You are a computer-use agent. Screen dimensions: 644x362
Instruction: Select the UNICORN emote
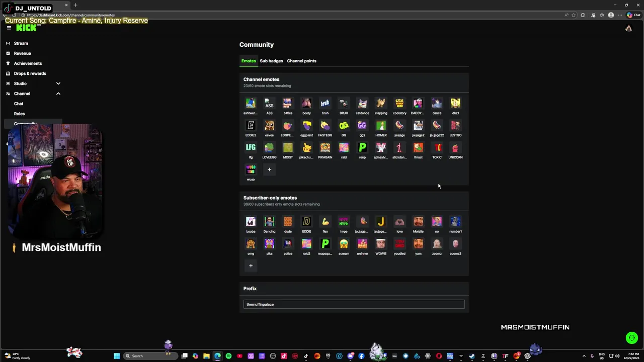pos(455,148)
